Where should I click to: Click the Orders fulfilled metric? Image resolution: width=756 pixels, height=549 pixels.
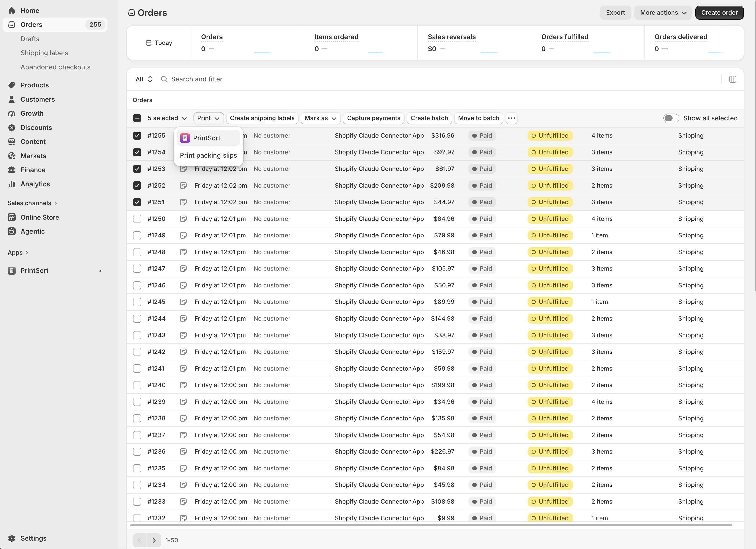pyautogui.click(x=565, y=37)
